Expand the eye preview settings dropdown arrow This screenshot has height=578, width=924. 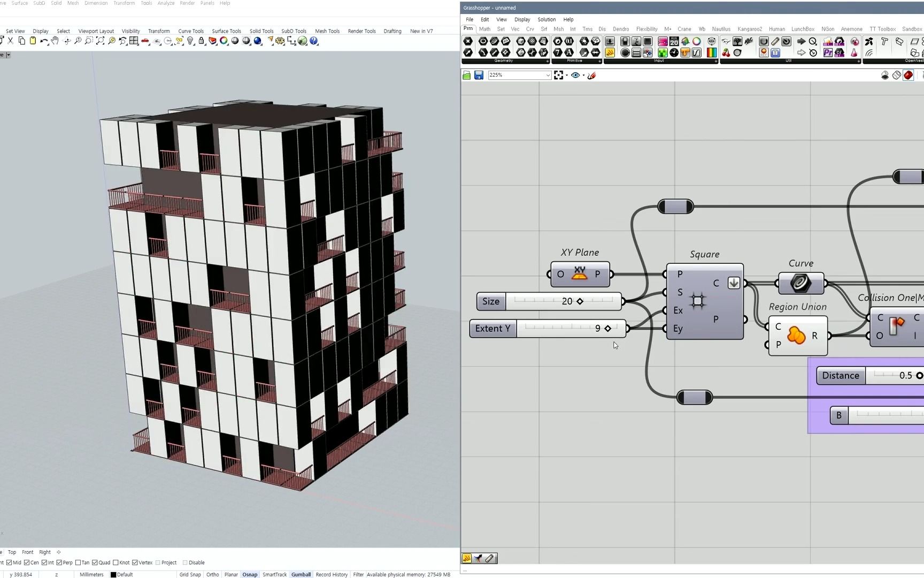[x=583, y=75]
